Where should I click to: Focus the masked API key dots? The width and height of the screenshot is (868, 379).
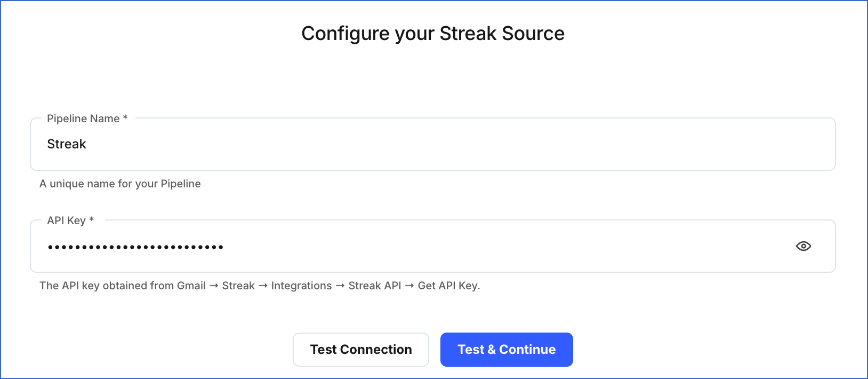tap(136, 246)
